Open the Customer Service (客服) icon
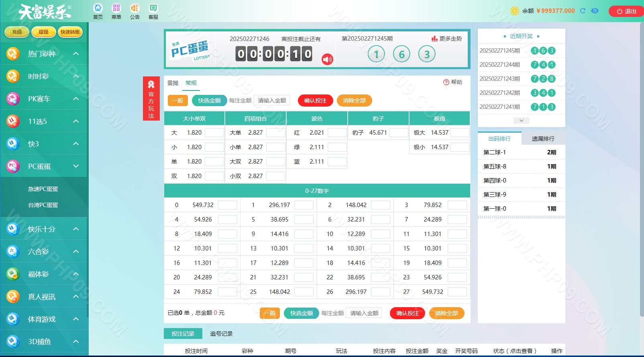 pos(153,8)
